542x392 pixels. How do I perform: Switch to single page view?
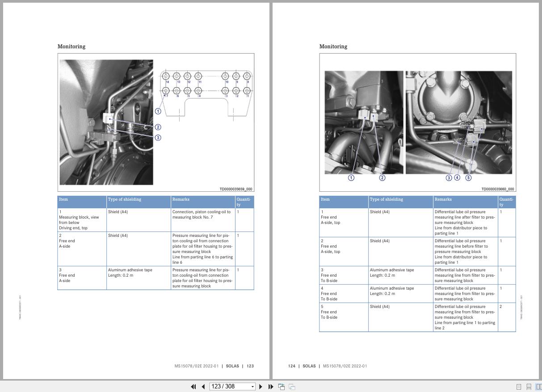click(x=519, y=387)
